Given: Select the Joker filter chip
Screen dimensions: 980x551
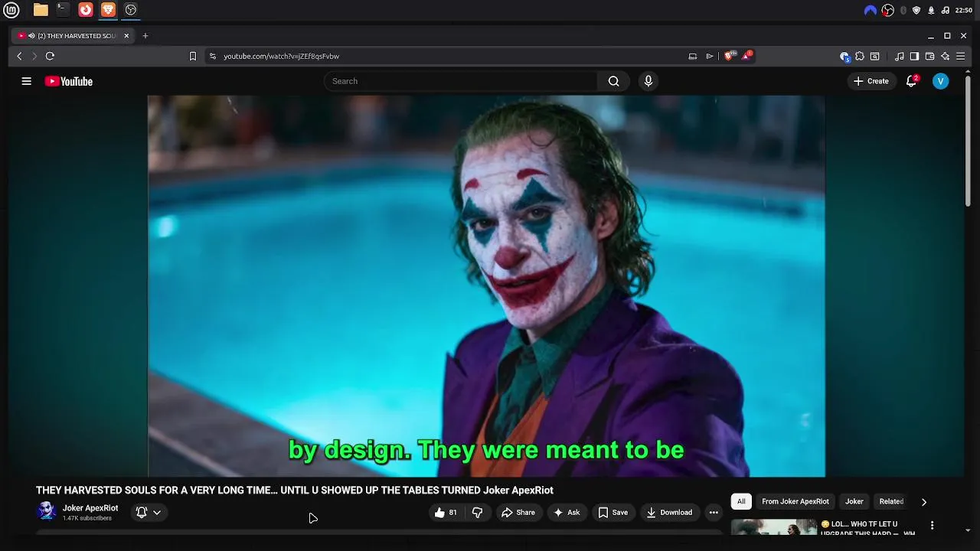Looking at the screenshot, I should 854,502.
